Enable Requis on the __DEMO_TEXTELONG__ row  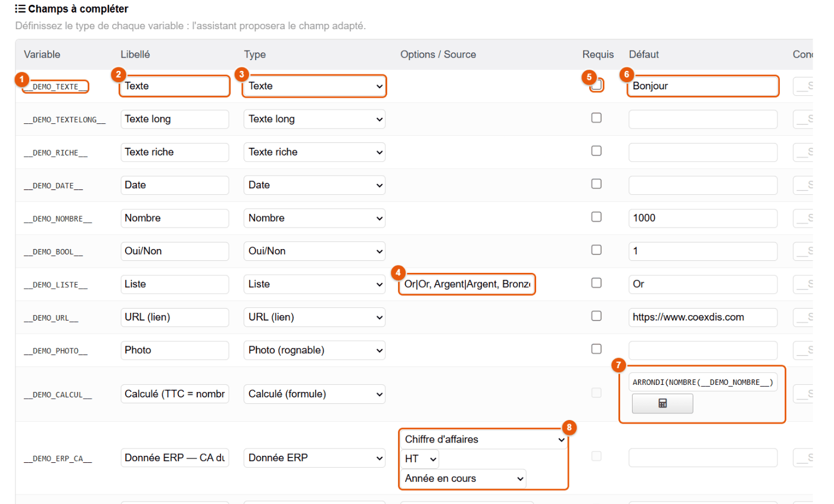(x=596, y=118)
